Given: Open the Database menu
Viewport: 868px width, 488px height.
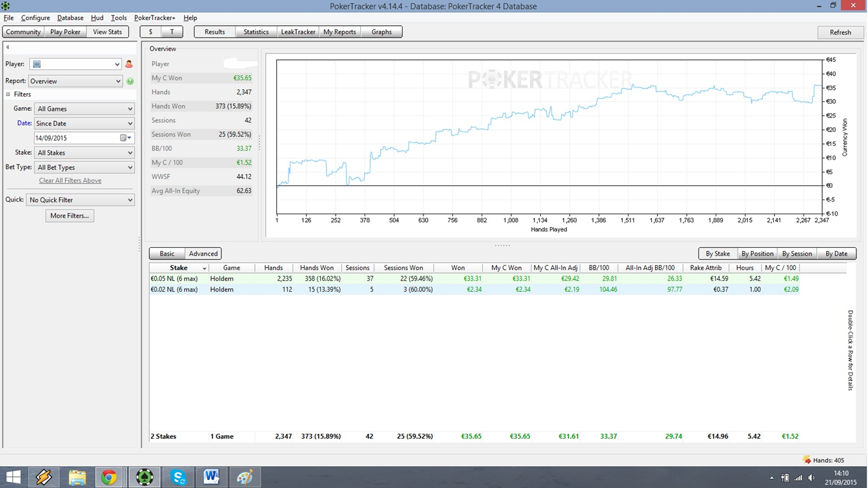Looking at the screenshot, I should pyautogui.click(x=70, y=18).
